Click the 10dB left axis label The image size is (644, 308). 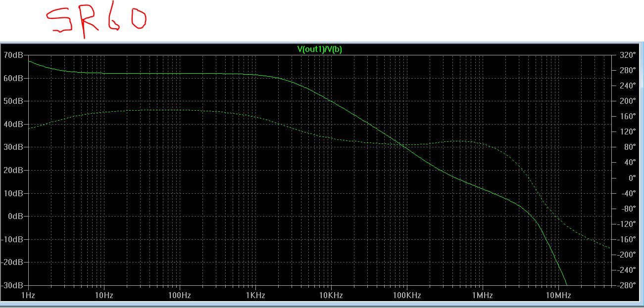pyautogui.click(x=13, y=193)
